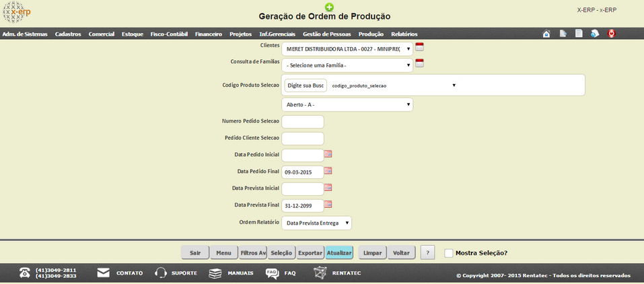Open the Produção menu

pyautogui.click(x=371, y=34)
